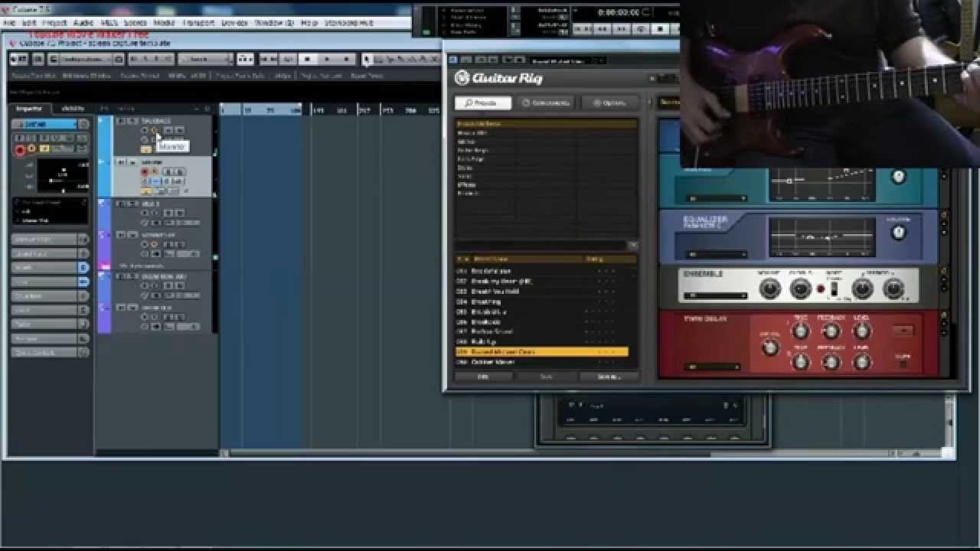The width and height of the screenshot is (980, 551).
Task: Open the Twin Delay preset dropdown
Action: pyautogui.click(x=714, y=367)
